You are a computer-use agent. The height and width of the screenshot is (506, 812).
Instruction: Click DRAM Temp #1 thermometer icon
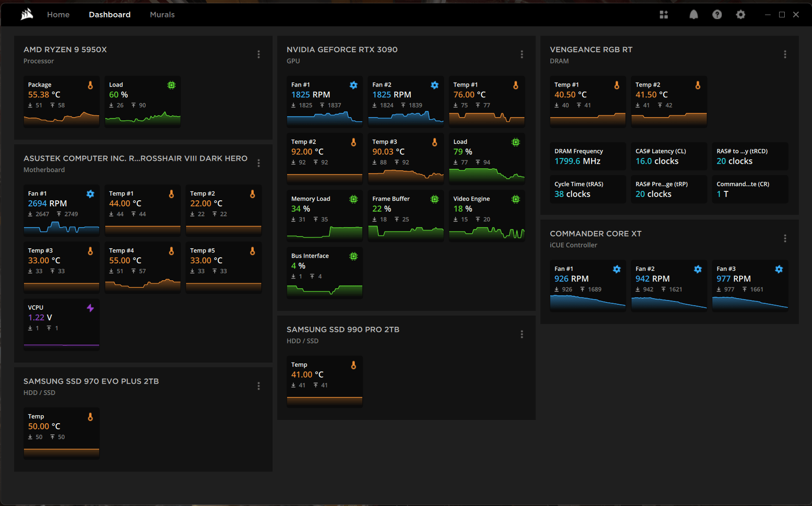[617, 85]
